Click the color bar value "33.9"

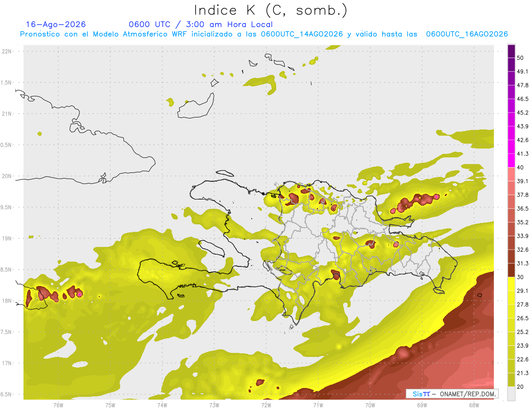point(523,236)
